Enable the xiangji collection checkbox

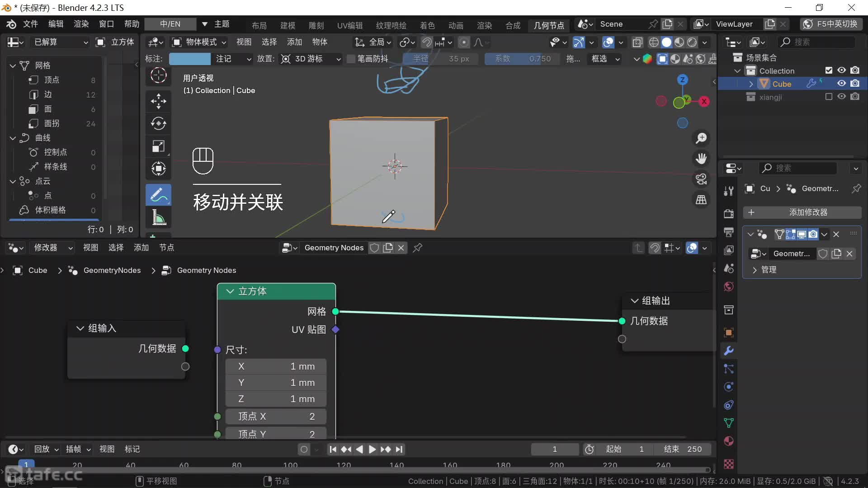(829, 97)
